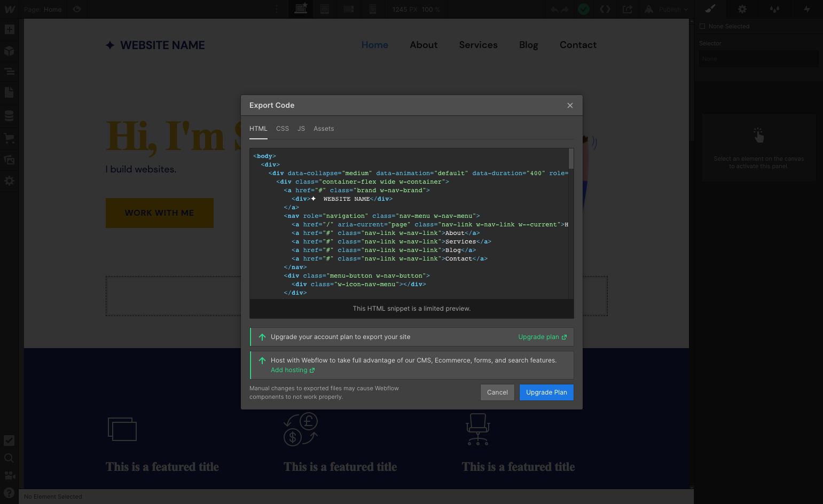Open the Navigator panel
Viewport: 823px width, 504px height.
(9, 70)
